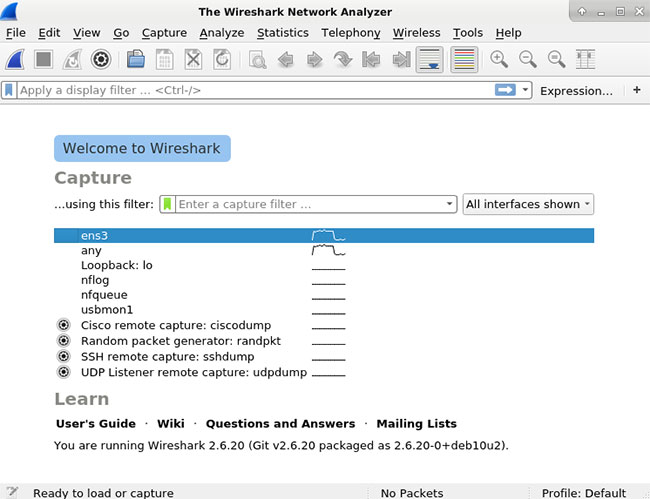The height and width of the screenshot is (499, 650).
Task: Select the Loopback: lo interface
Action: pos(324,265)
